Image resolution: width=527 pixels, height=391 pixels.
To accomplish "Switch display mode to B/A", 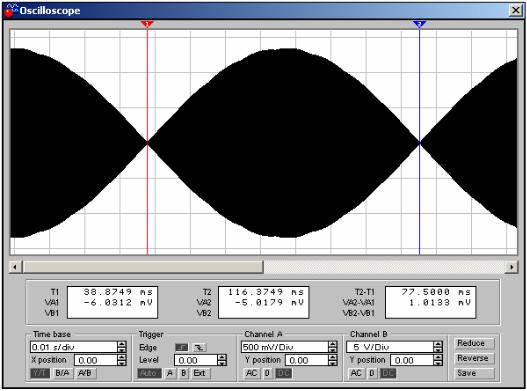I will pos(63,373).
